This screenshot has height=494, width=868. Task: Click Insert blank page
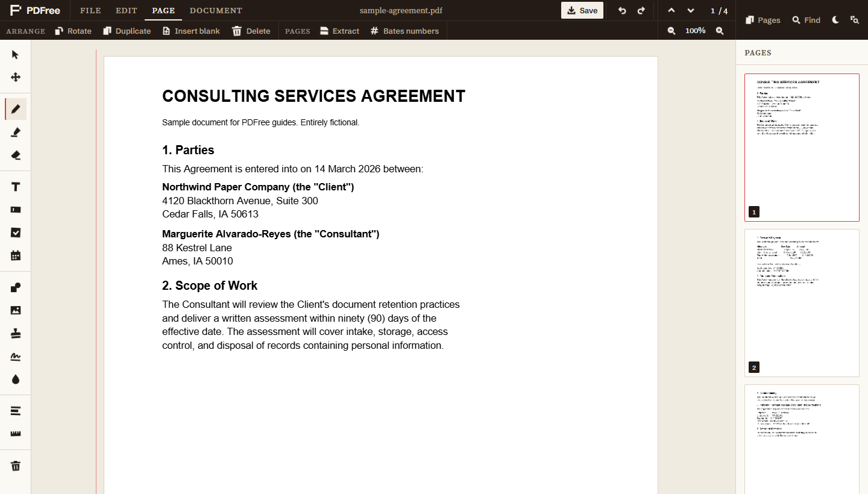click(x=191, y=31)
